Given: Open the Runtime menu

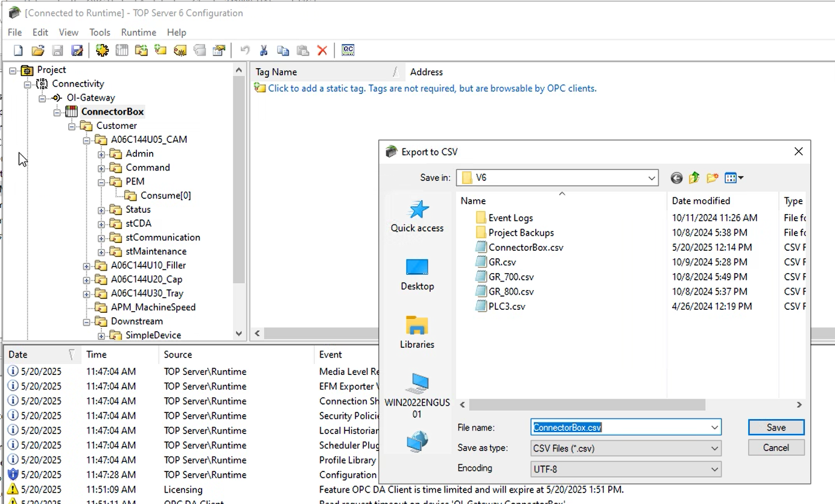Looking at the screenshot, I should coord(138,33).
